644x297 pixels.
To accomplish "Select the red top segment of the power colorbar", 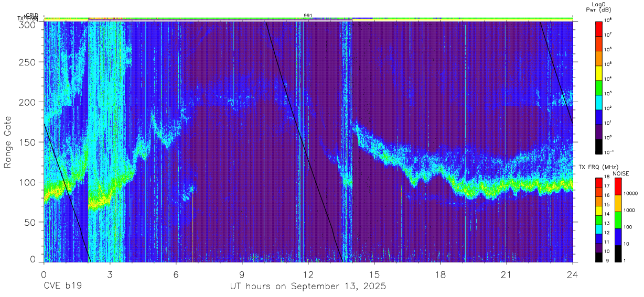I will (599, 28).
